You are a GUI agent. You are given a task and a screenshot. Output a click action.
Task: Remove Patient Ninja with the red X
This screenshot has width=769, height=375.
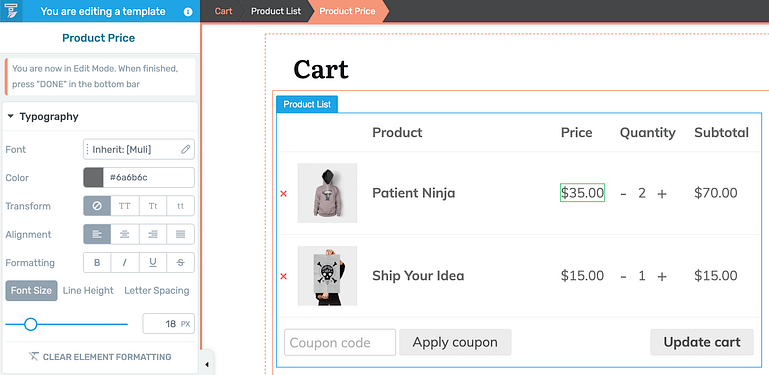pyautogui.click(x=283, y=194)
